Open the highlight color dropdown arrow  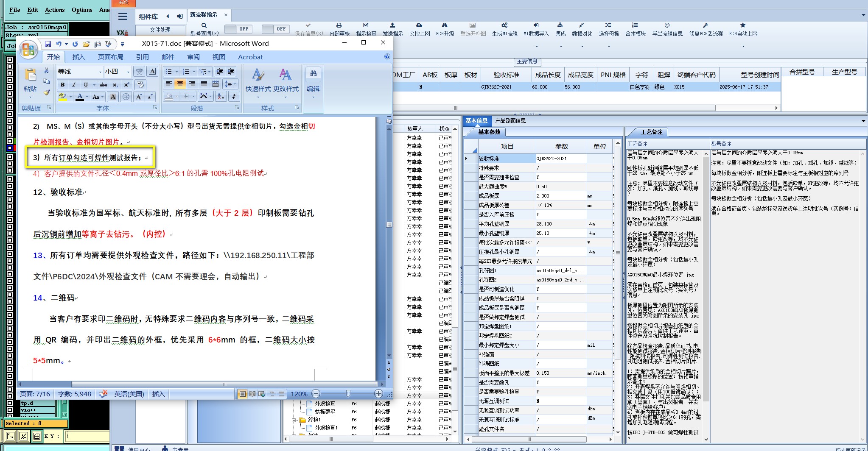(x=70, y=97)
